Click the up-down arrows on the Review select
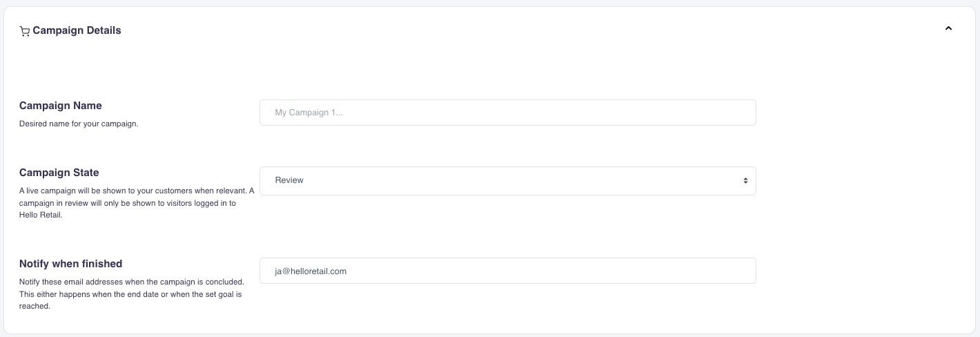 [745, 180]
